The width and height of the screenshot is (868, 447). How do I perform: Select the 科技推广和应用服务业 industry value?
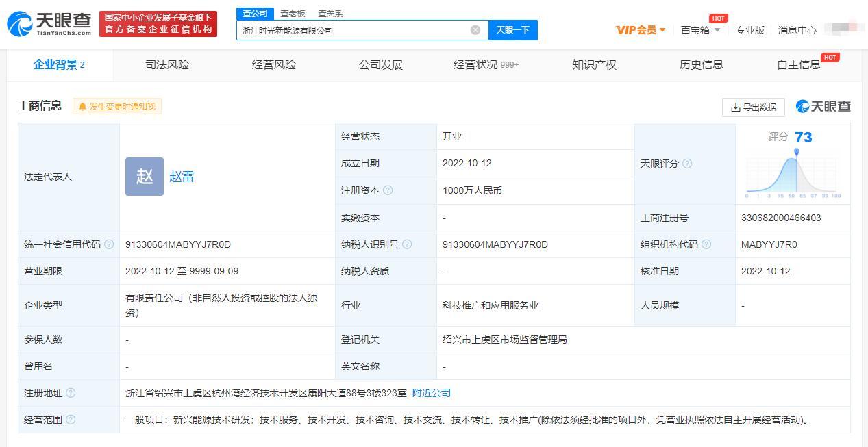point(491,305)
